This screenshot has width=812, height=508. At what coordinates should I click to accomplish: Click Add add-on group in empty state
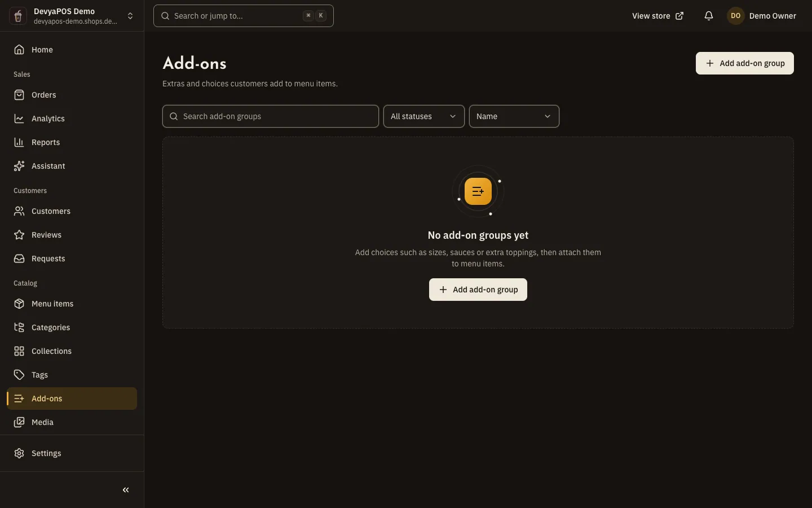478,290
